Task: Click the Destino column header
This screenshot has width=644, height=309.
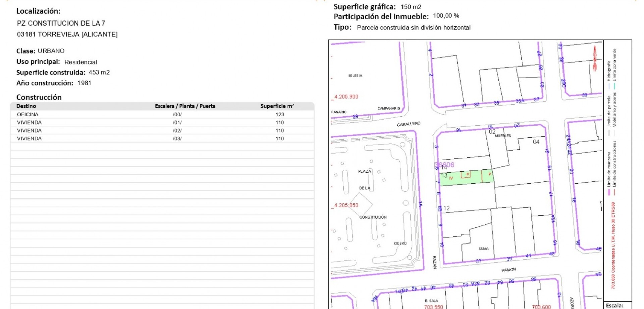Action: point(26,106)
